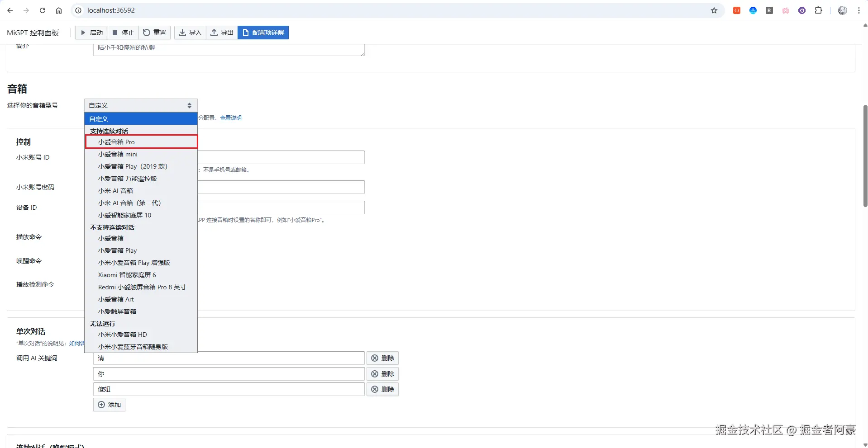The width and height of the screenshot is (868, 448).
Task: Reload the current page
Action: (x=43, y=10)
